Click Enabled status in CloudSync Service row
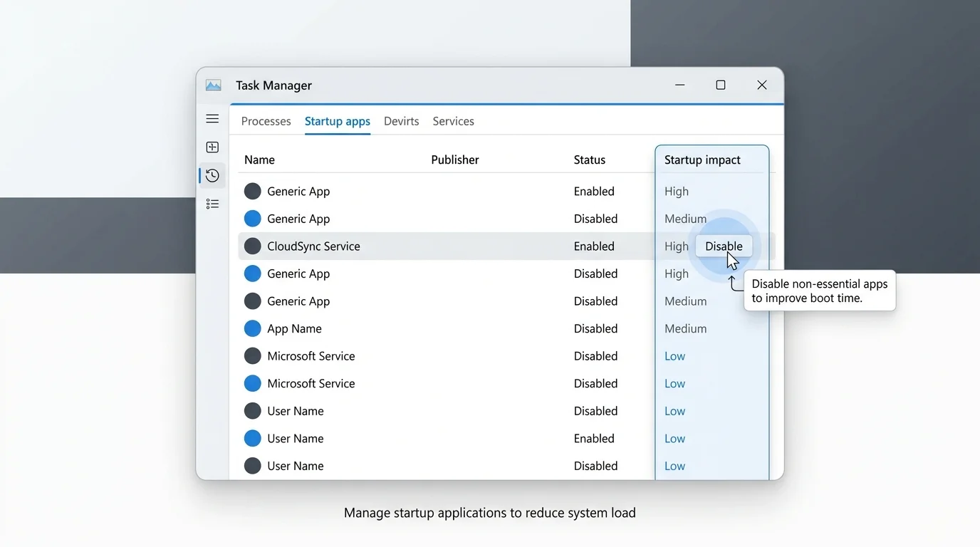Screen dimensions: 980x547 pos(594,246)
